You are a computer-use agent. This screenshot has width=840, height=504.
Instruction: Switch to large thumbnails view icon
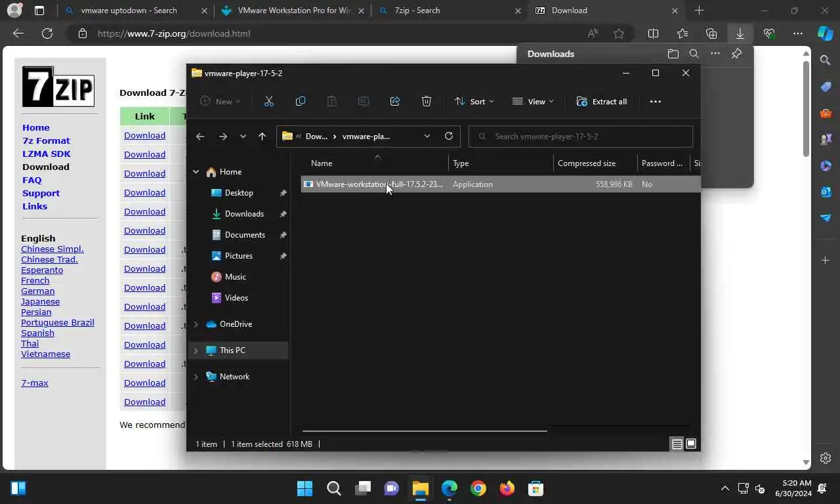click(x=691, y=444)
